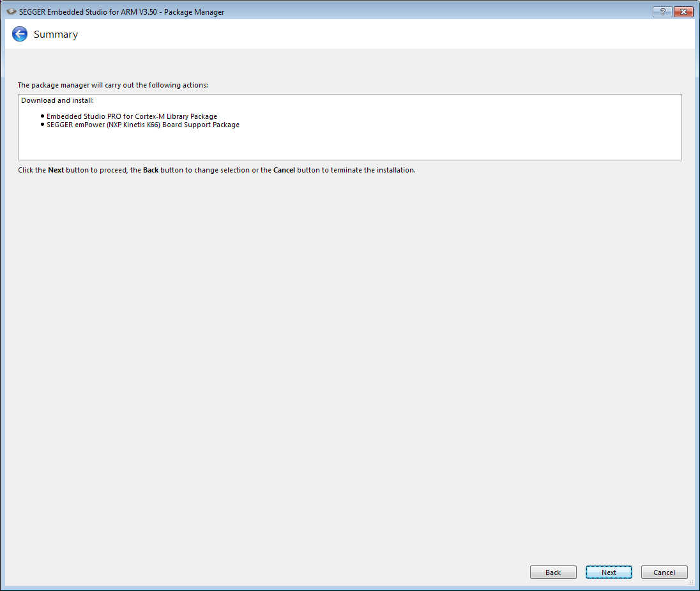This screenshot has height=591, width=700.
Task: Select 'SEGGER emPower (NXP Kinetis K66) Board Support Package'
Action: coord(143,125)
